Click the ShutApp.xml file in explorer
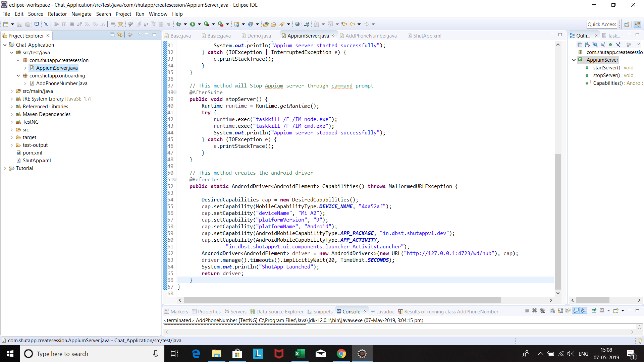 [x=36, y=160]
